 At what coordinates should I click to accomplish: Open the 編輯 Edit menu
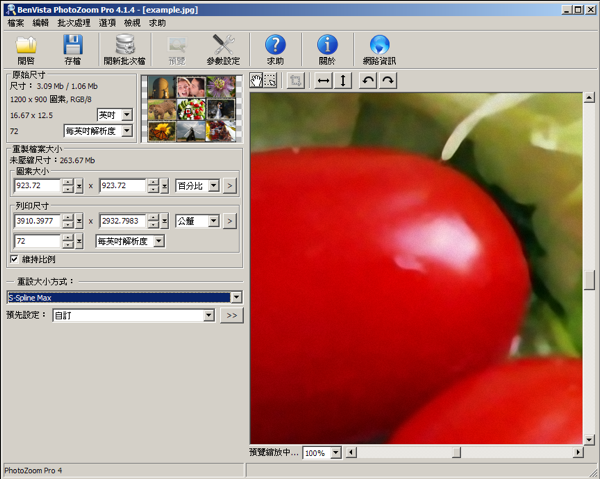coord(41,23)
